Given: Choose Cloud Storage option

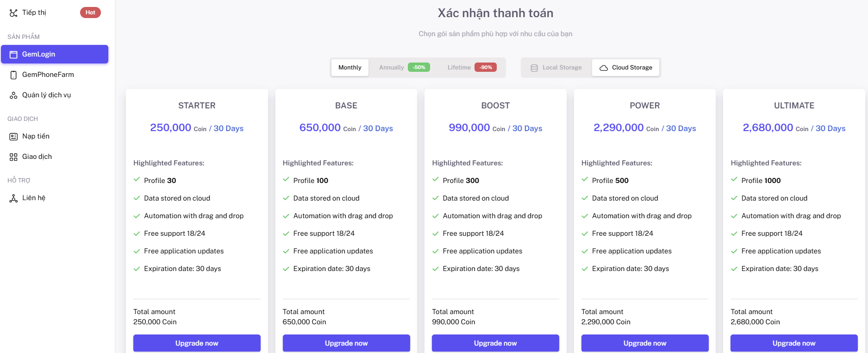Looking at the screenshot, I should coord(626,68).
